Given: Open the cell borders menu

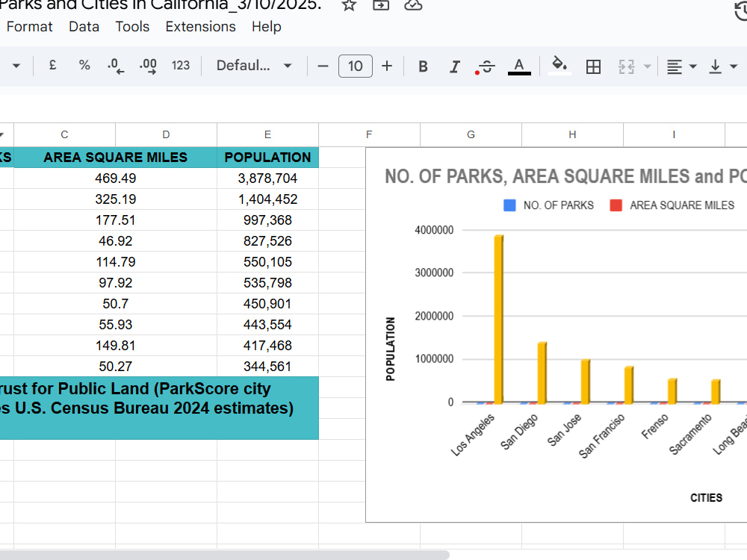Looking at the screenshot, I should [593, 66].
